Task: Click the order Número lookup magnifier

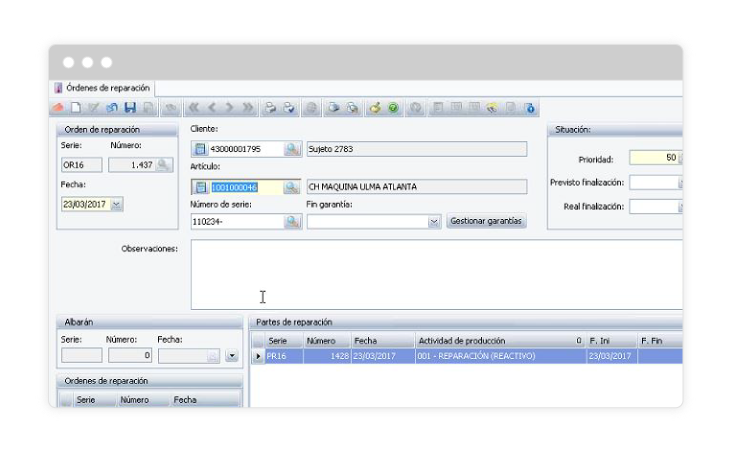Action: (x=164, y=165)
